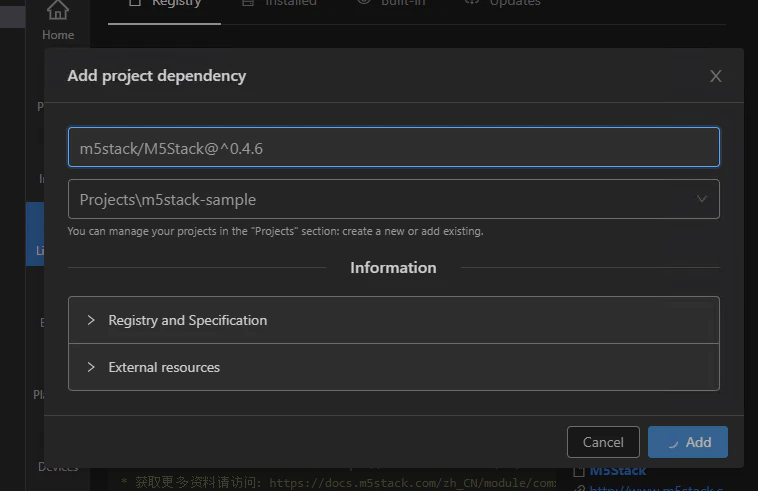Switch to the Built-in tab
Screen dimensions: 758x491
pos(391,4)
